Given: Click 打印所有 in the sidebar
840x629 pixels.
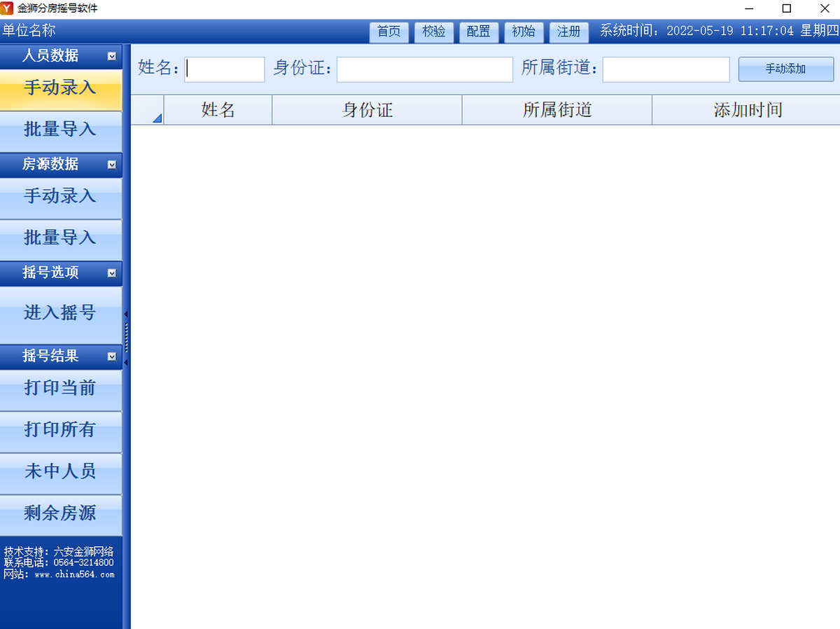Looking at the screenshot, I should click(61, 431).
